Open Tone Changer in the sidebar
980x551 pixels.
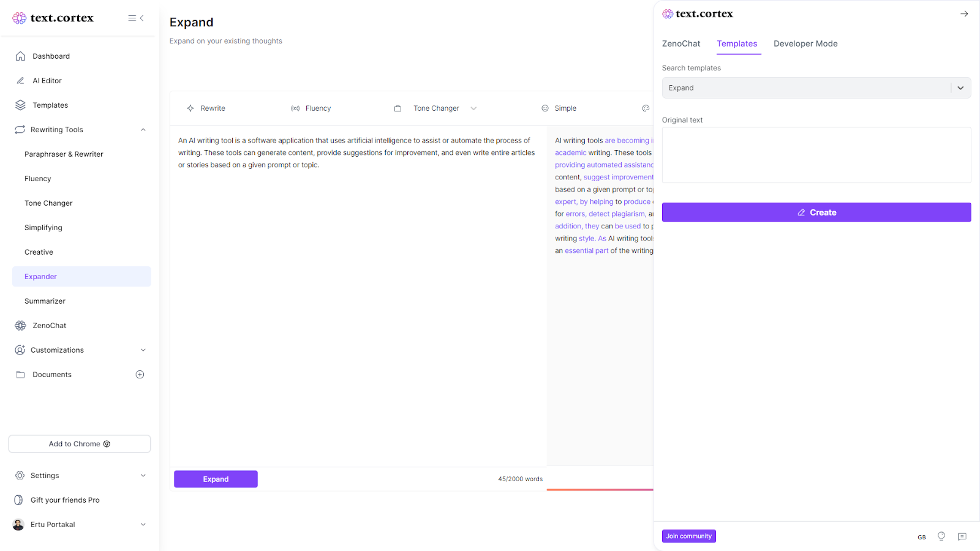(x=48, y=203)
